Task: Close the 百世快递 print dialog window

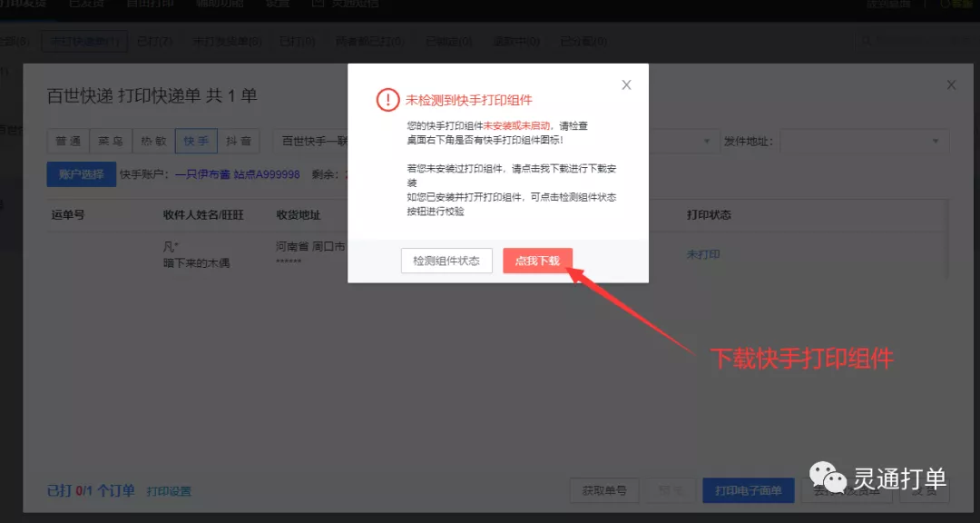Action: pos(951,85)
